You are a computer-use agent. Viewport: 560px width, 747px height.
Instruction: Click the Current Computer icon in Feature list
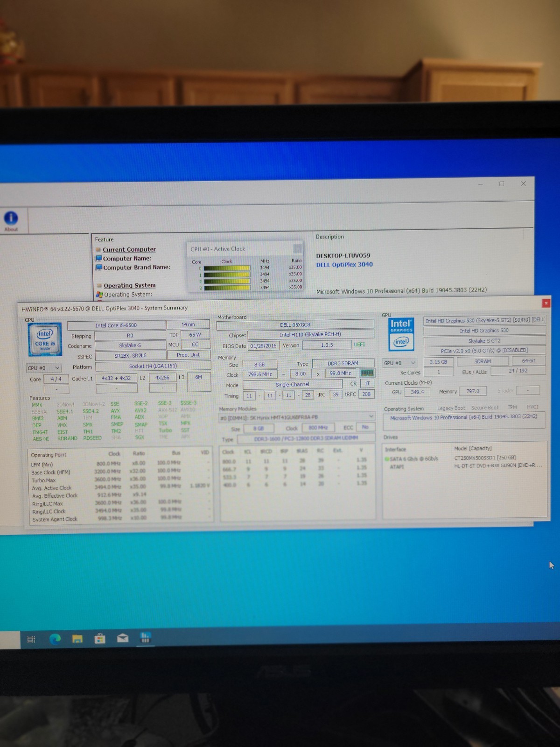click(x=98, y=250)
